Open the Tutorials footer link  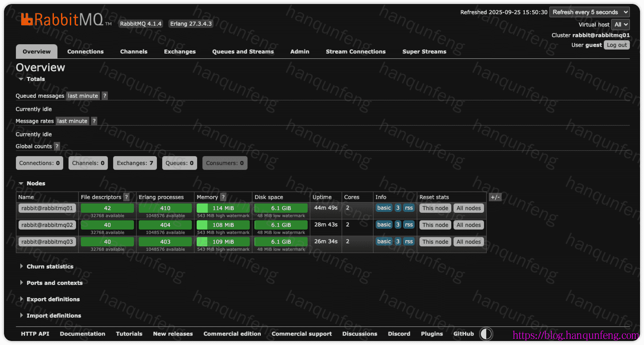(x=129, y=334)
